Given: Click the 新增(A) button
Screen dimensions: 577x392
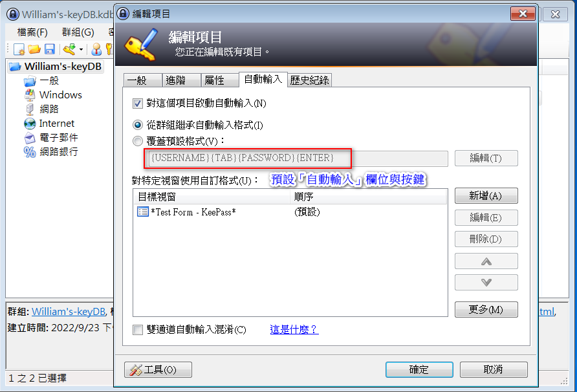Looking at the screenshot, I should pos(486,196).
